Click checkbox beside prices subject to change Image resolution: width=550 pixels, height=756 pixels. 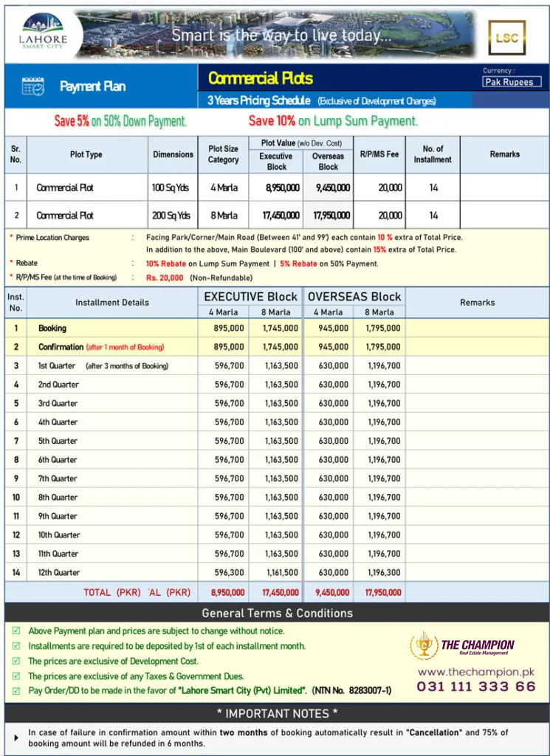pos(16,630)
